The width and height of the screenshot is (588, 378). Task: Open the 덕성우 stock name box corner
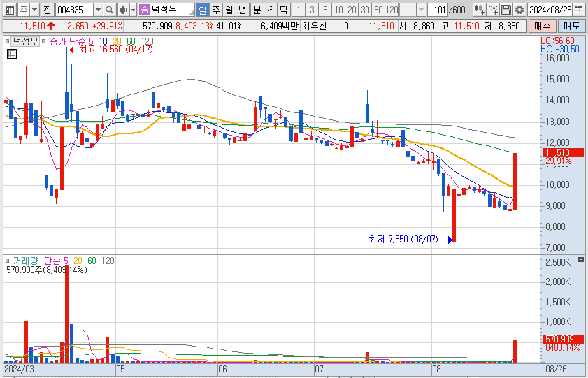192,13
